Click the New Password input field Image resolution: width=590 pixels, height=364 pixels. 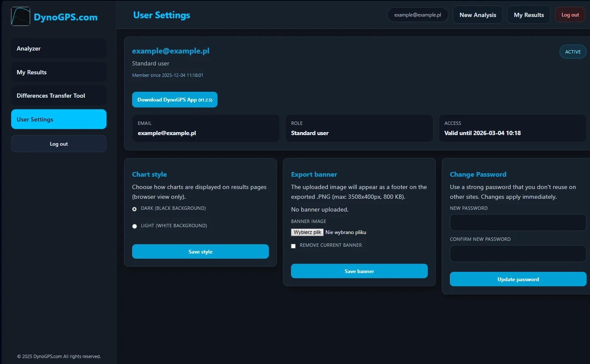click(518, 223)
